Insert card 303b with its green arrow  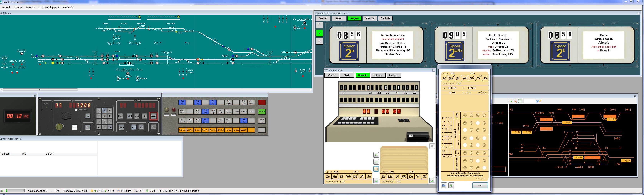tap(432, 181)
